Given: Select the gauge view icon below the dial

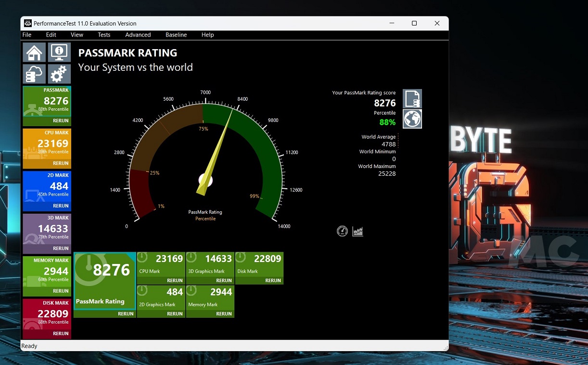Looking at the screenshot, I should pos(342,231).
